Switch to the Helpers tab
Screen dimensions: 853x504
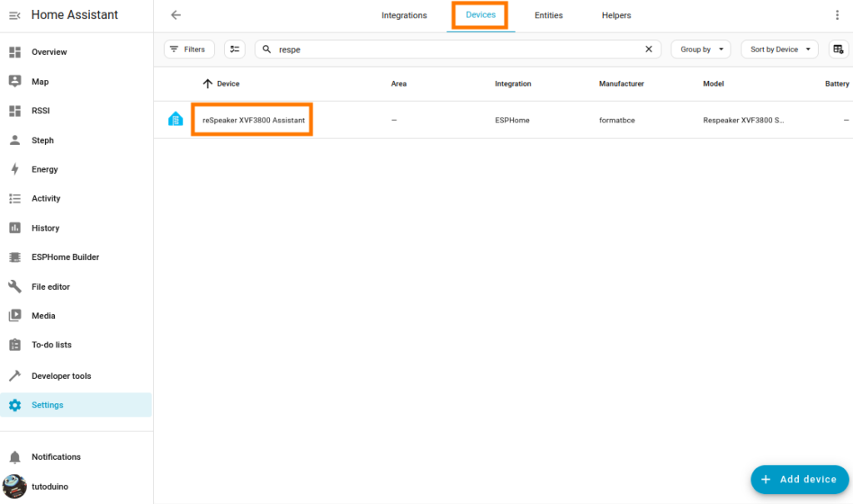coord(616,16)
